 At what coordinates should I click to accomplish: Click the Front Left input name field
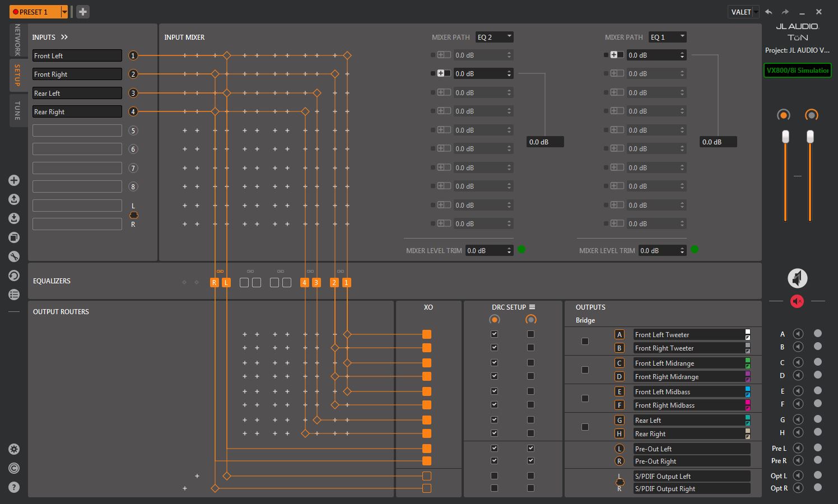[77, 55]
